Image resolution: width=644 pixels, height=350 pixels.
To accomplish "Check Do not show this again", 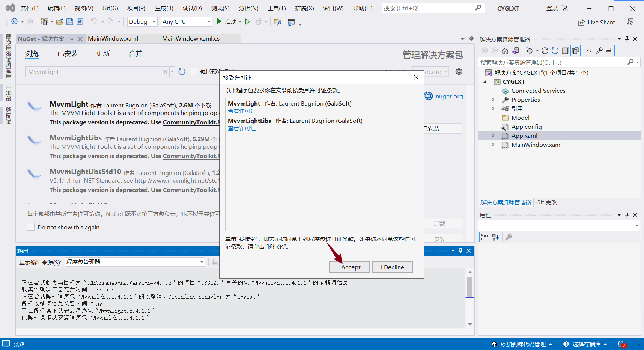I will click(31, 227).
